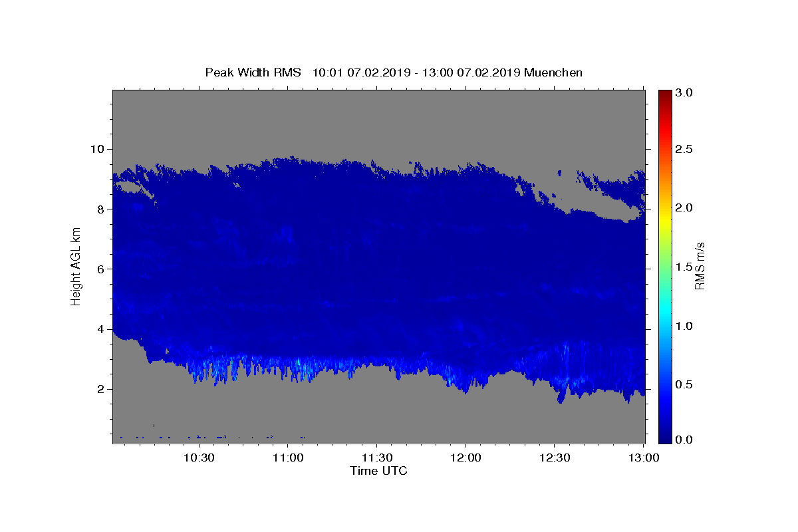Click the '12:30' time tick label
Image resolution: width=798 pixels, height=532 pixels.
pyautogui.click(x=555, y=458)
